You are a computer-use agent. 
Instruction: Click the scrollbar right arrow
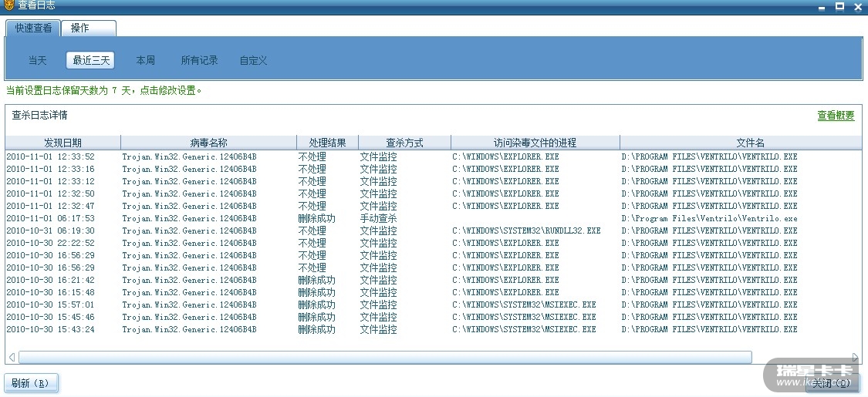[855, 357]
